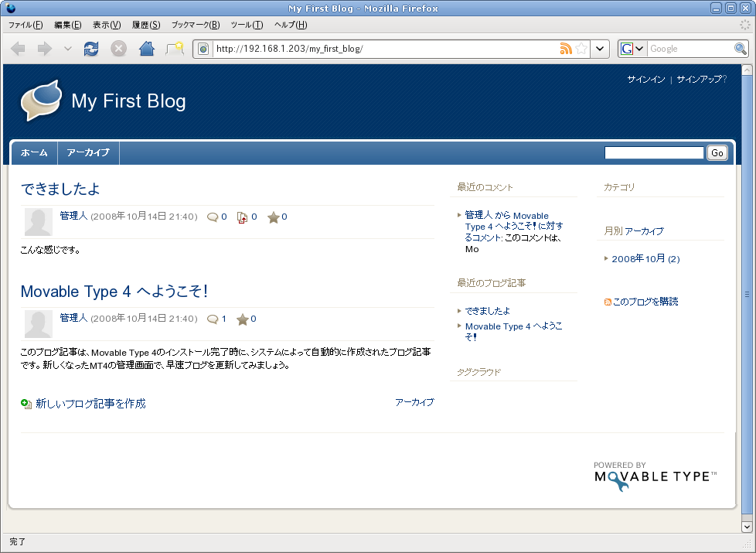
Task: Open the ツール(T) menu
Action: coord(247,25)
